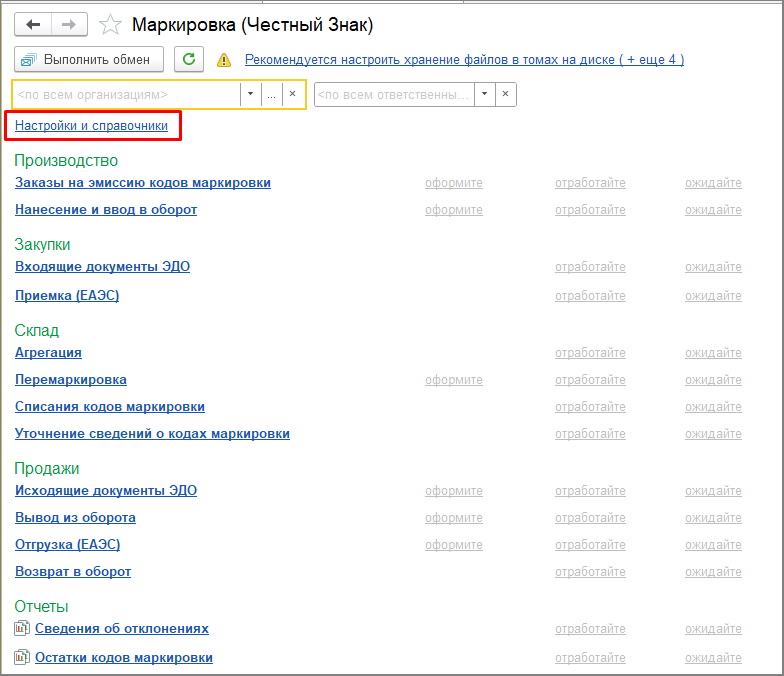Open Входящие документы ЭДО

(x=102, y=266)
